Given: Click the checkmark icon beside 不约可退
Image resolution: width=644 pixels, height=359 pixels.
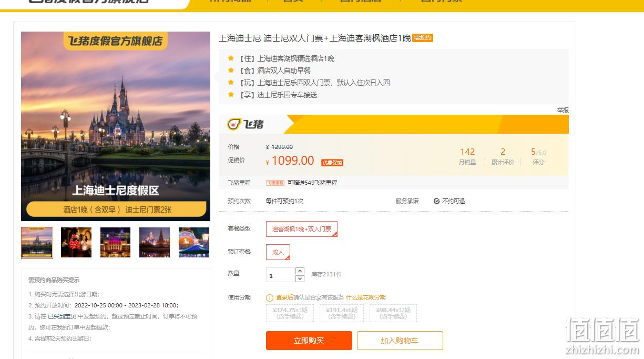Looking at the screenshot, I should click(x=436, y=201).
